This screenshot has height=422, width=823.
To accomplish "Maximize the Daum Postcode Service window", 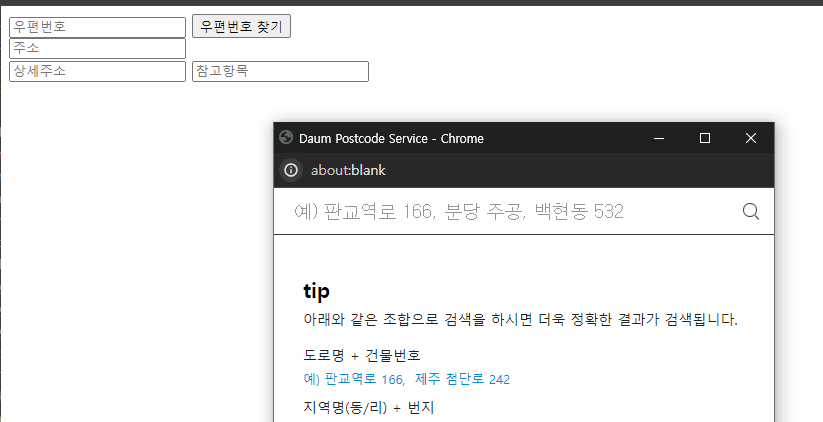I will 705,138.
